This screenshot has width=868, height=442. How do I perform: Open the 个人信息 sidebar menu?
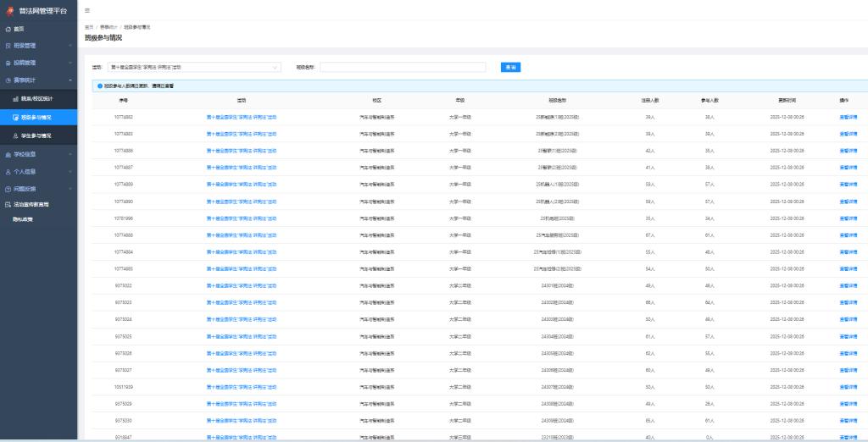point(36,171)
